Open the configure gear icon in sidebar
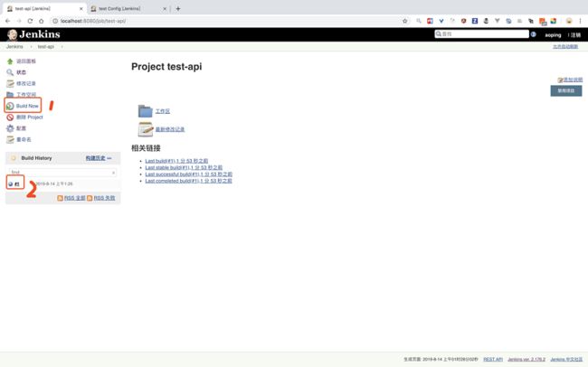The width and height of the screenshot is (588, 367). pos(10,128)
